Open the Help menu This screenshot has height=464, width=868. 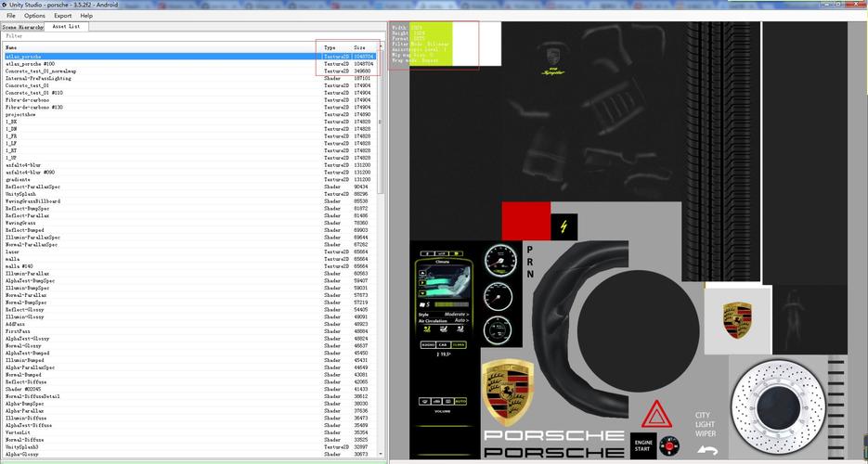click(86, 16)
